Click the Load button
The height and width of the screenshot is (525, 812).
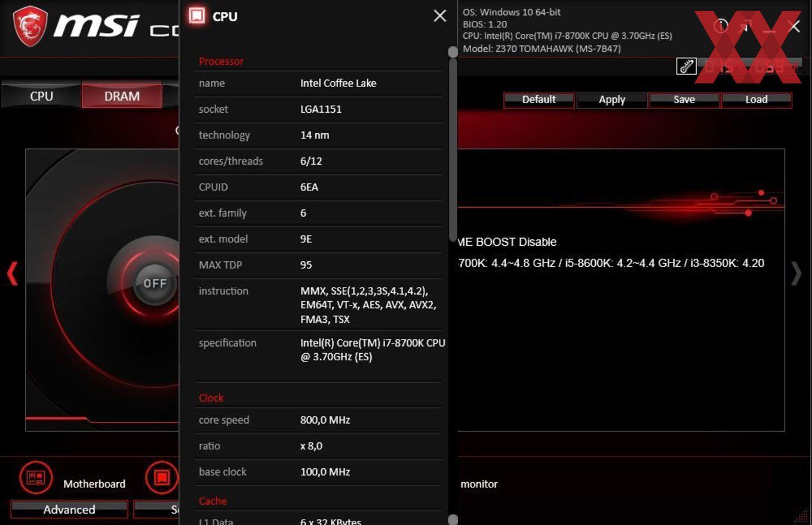(756, 100)
